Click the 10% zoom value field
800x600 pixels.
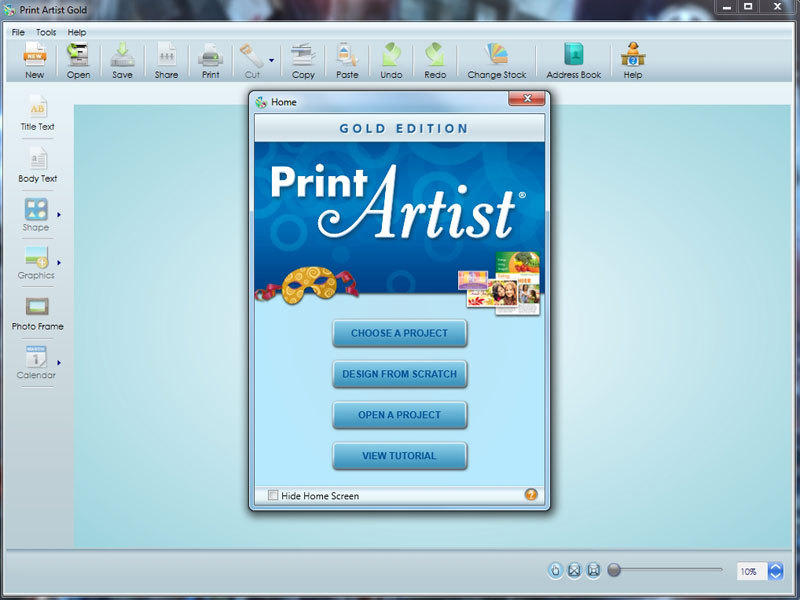751,571
